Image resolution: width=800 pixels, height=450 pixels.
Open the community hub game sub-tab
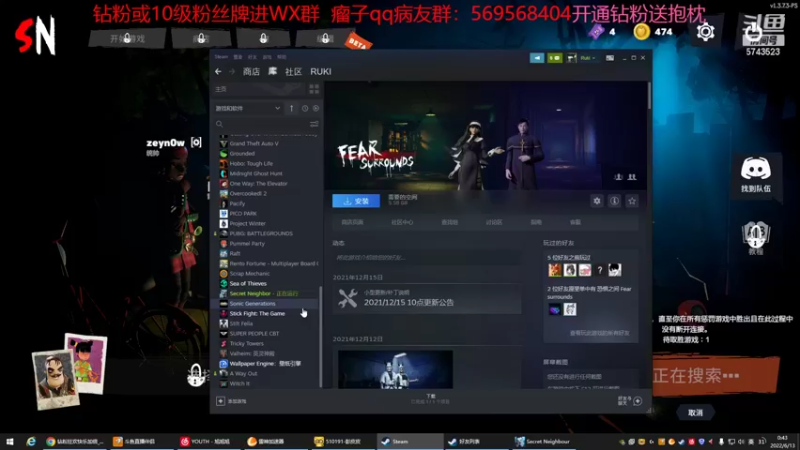pos(402,222)
